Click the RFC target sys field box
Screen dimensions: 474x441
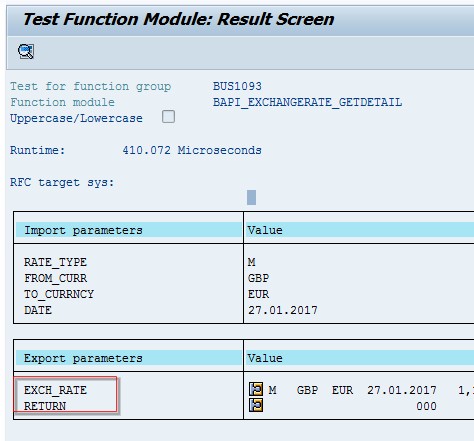coord(252,197)
